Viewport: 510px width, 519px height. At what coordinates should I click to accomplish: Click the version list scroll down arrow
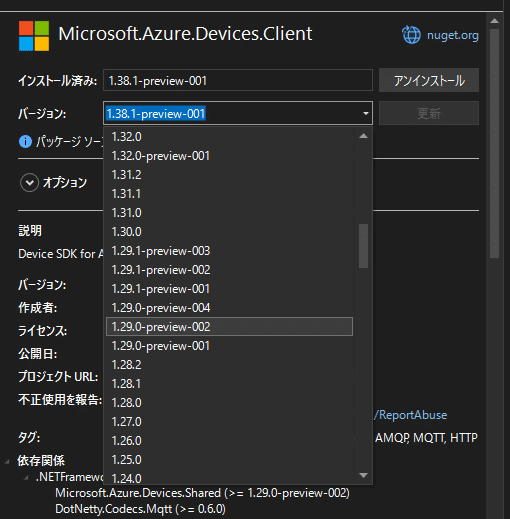point(363,475)
